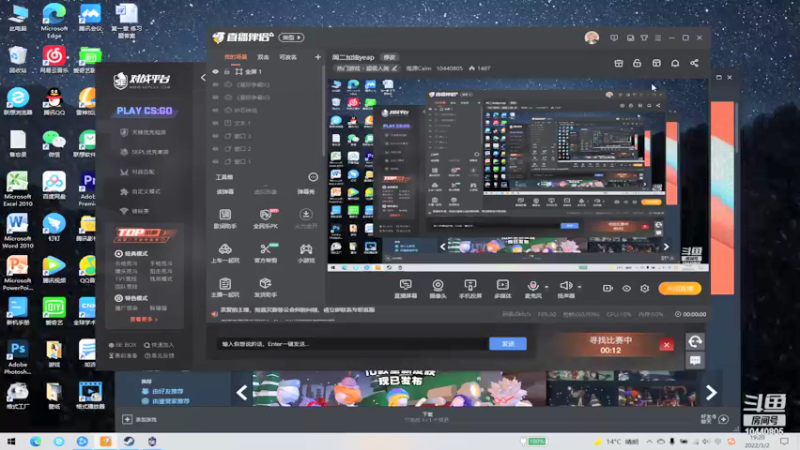This screenshot has height=450, width=800.
Task: Click the source list vertical scrollbar
Action: pyautogui.click(x=323, y=110)
